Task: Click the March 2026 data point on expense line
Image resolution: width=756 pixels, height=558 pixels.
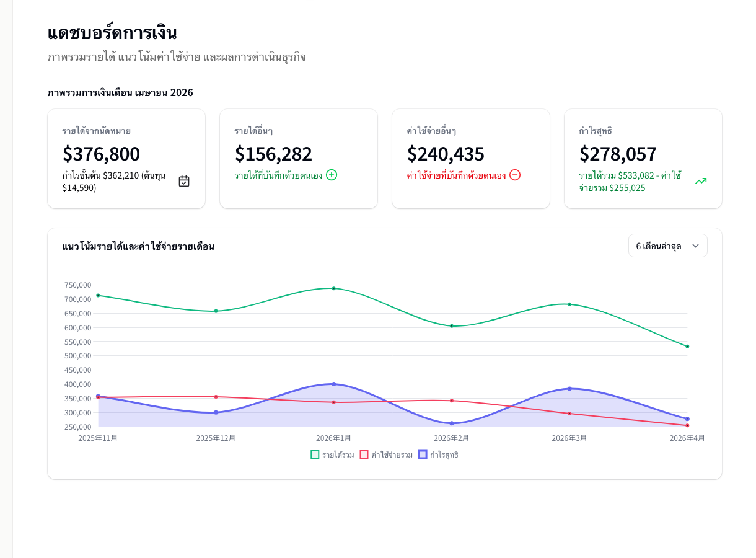Action: pyautogui.click(x=569, y=413)
